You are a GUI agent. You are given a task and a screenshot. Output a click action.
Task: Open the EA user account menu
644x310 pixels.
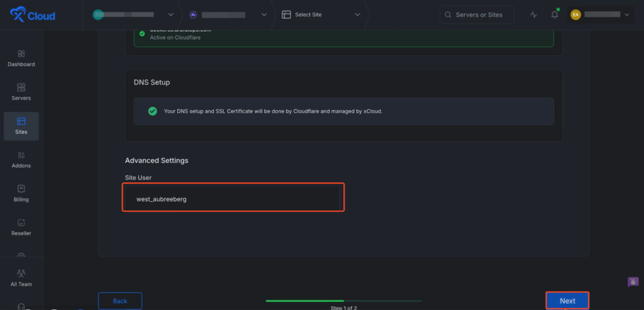pyautogui.click(x=599, y=14)
